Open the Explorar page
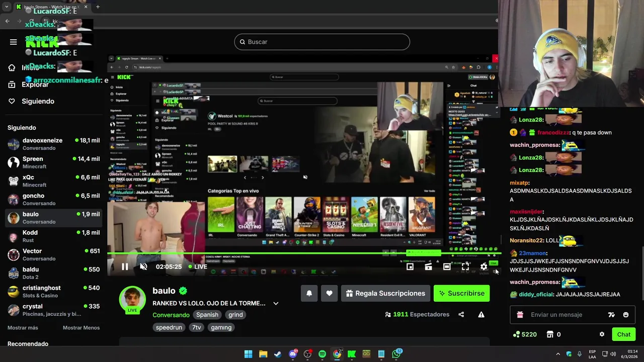The image size is (644, 362). (x=35, y=84)
